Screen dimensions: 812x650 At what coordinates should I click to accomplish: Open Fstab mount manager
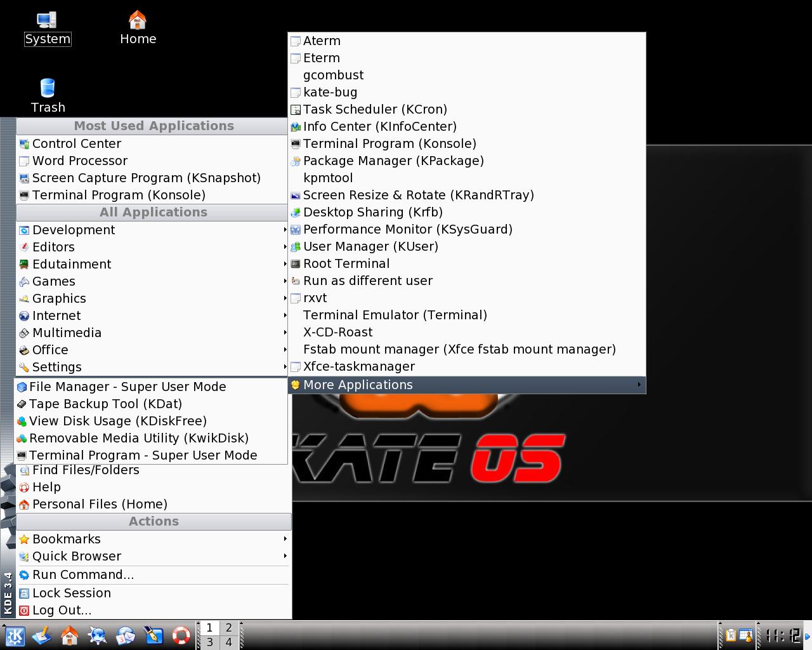click(x=466, y=350)
